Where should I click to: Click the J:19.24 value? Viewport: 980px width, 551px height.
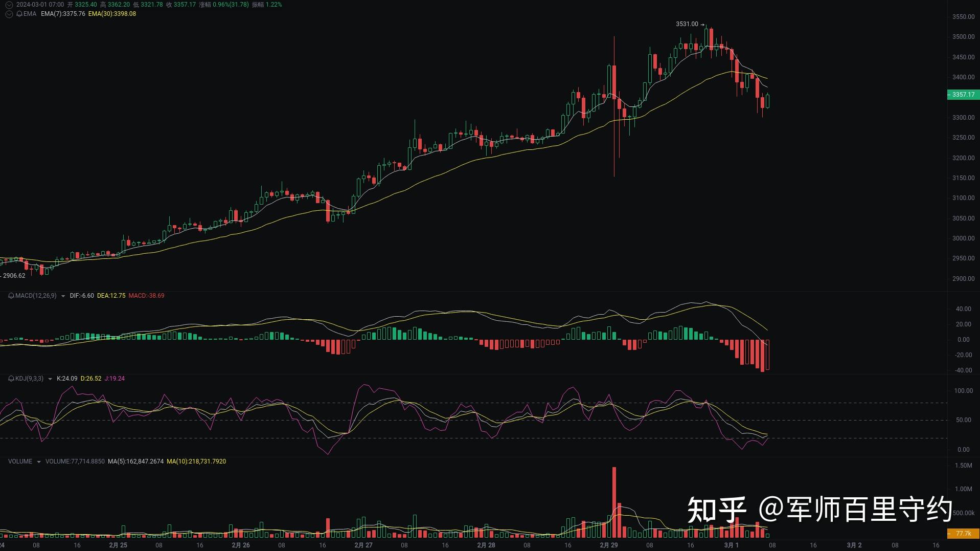pos(115,379)
